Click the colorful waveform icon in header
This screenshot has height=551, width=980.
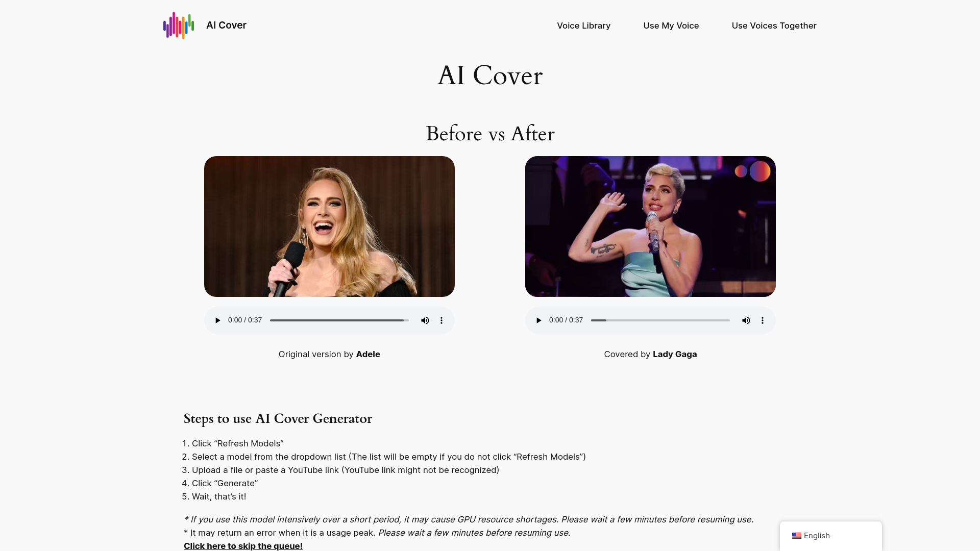[177, 25]
